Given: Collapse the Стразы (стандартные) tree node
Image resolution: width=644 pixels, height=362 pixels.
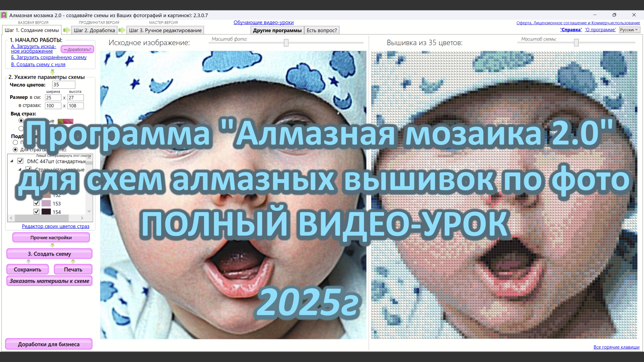Looking at the screenshot, I should coord(20,170).
